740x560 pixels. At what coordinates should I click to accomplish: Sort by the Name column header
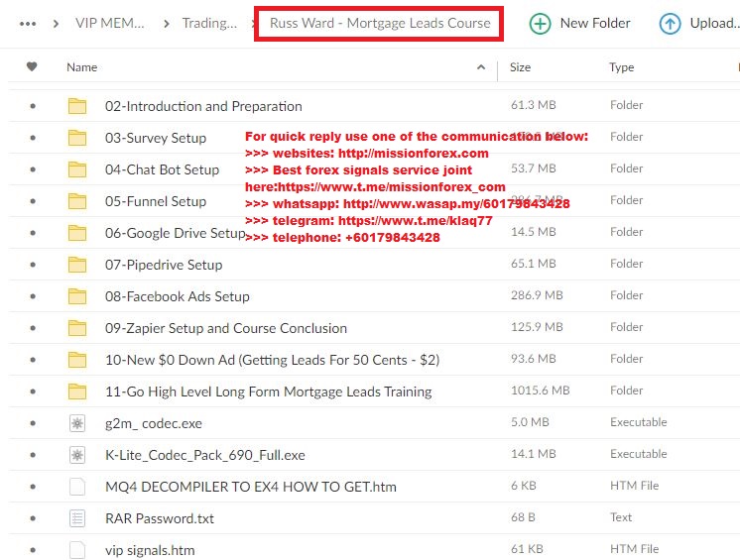tap(81, 67)
